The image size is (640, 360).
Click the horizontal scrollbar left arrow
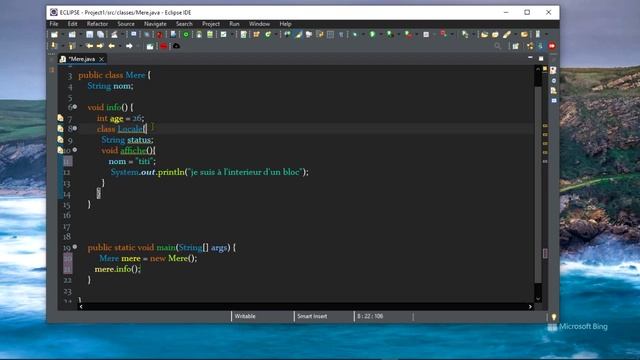click(81, 307)
